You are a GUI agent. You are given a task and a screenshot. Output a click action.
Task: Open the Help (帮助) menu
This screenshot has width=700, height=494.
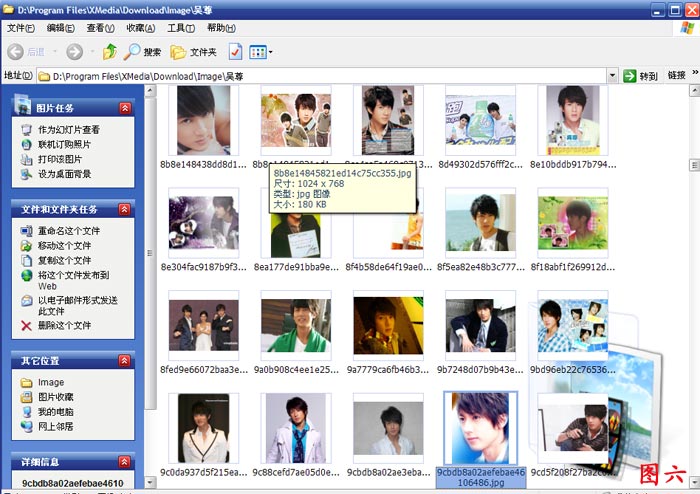coord(221,28)
